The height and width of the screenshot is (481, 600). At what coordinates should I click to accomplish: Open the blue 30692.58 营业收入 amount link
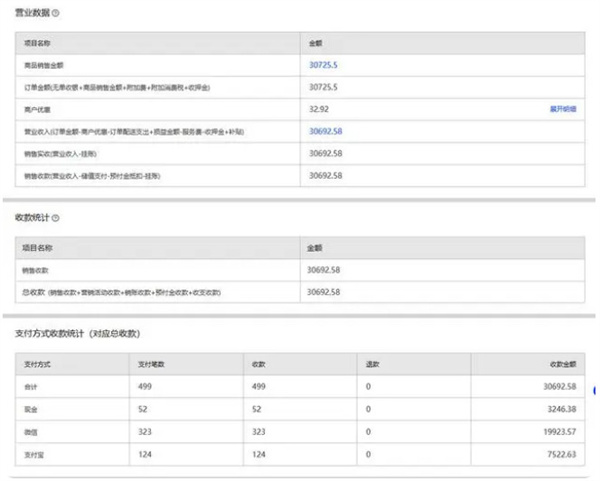(326, 131)
